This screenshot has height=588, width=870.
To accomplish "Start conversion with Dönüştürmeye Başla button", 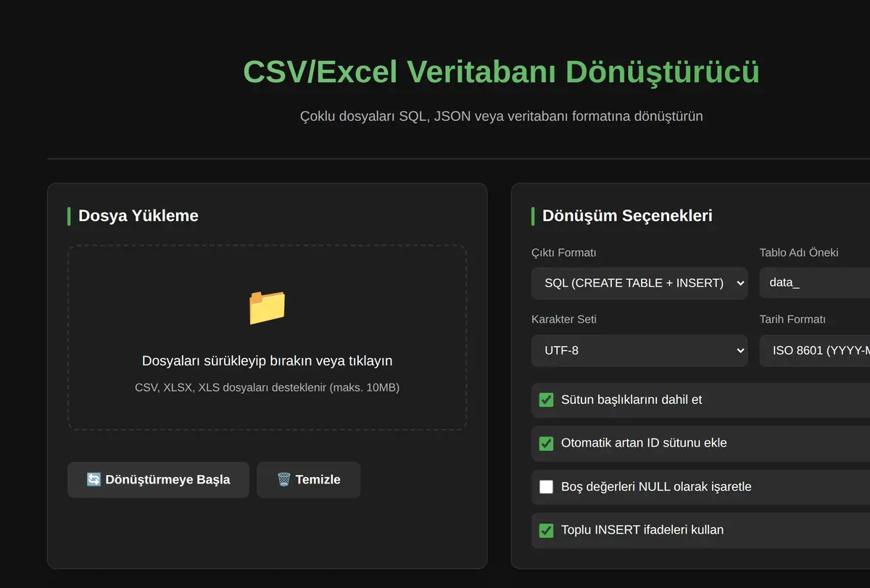I will [158, 480].
